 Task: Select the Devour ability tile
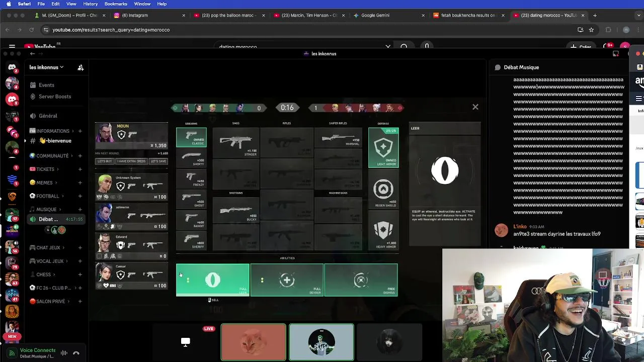[x=287, y=280]
